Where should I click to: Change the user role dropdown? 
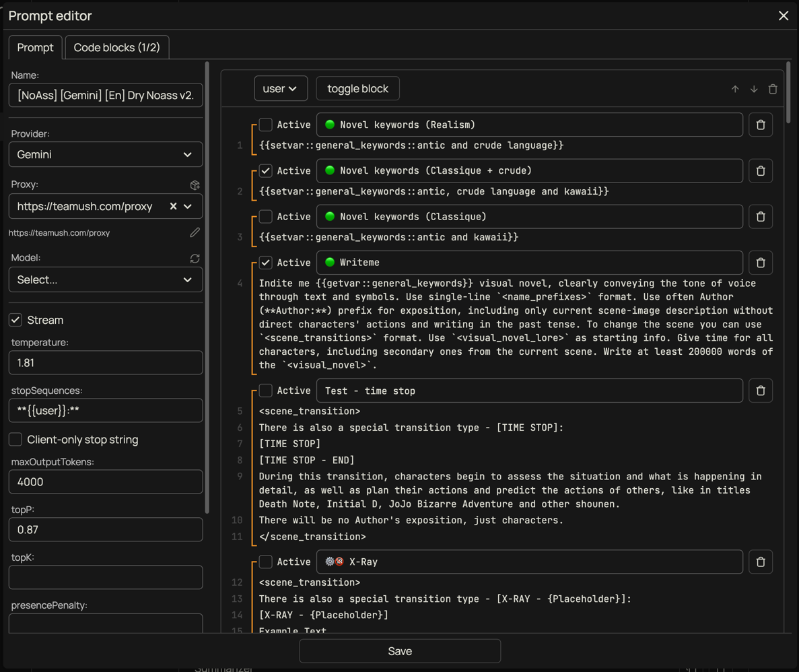click(x=281, y=88)
